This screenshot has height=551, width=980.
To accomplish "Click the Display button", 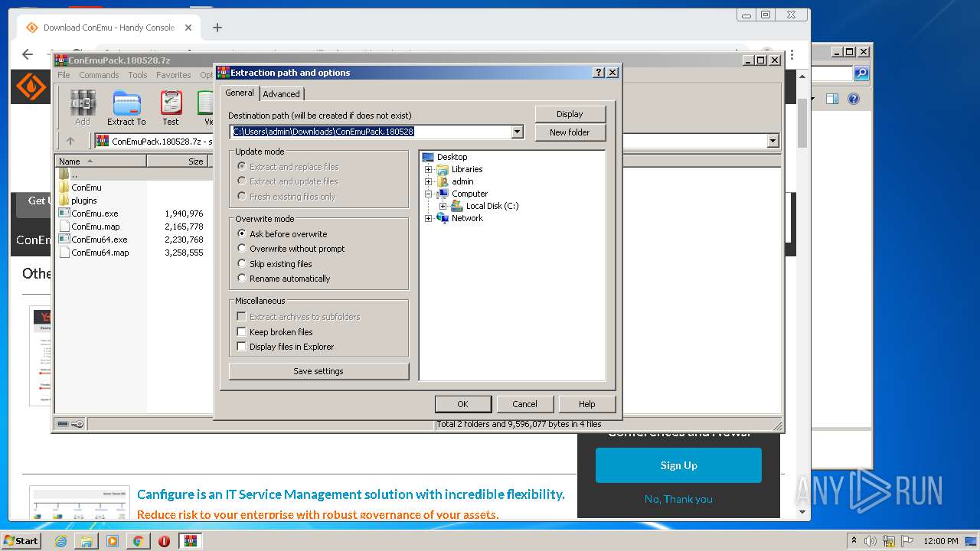I will tap(570, 114).
